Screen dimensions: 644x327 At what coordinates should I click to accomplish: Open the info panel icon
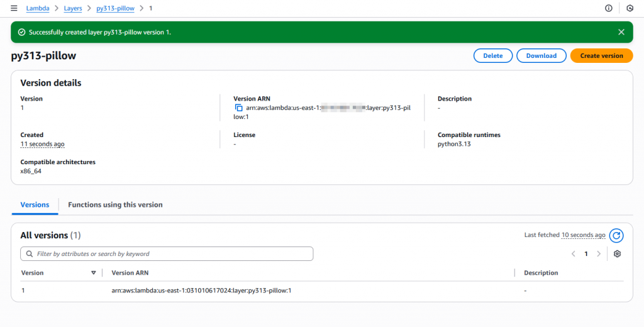pyautogui.click(x=609, y=8)
